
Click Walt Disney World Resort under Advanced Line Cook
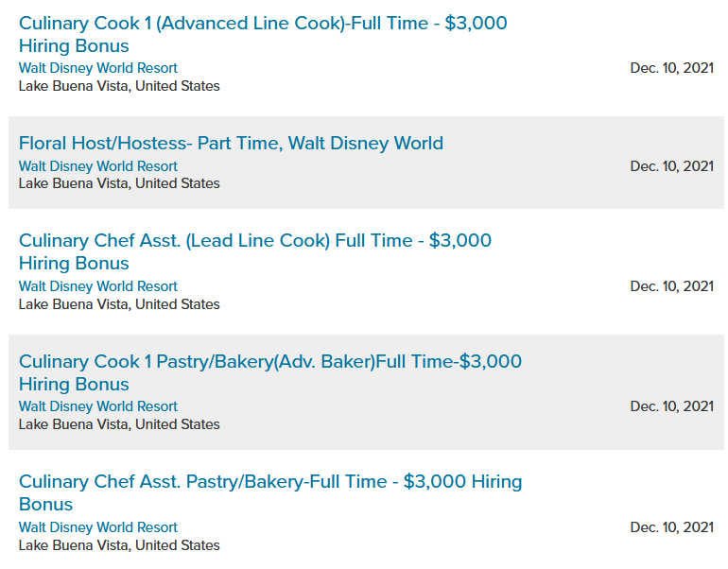98,68
